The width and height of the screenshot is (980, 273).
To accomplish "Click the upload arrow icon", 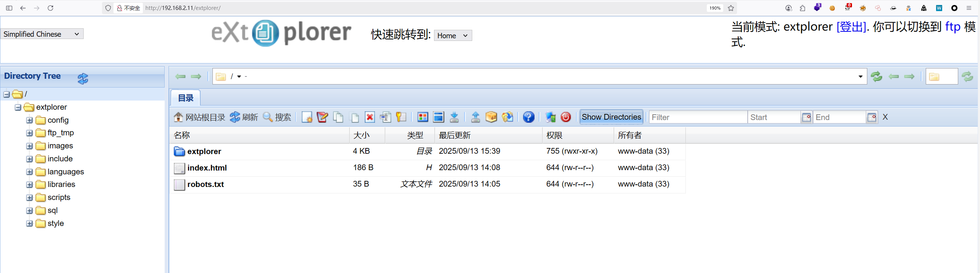I will coord(475,117).
